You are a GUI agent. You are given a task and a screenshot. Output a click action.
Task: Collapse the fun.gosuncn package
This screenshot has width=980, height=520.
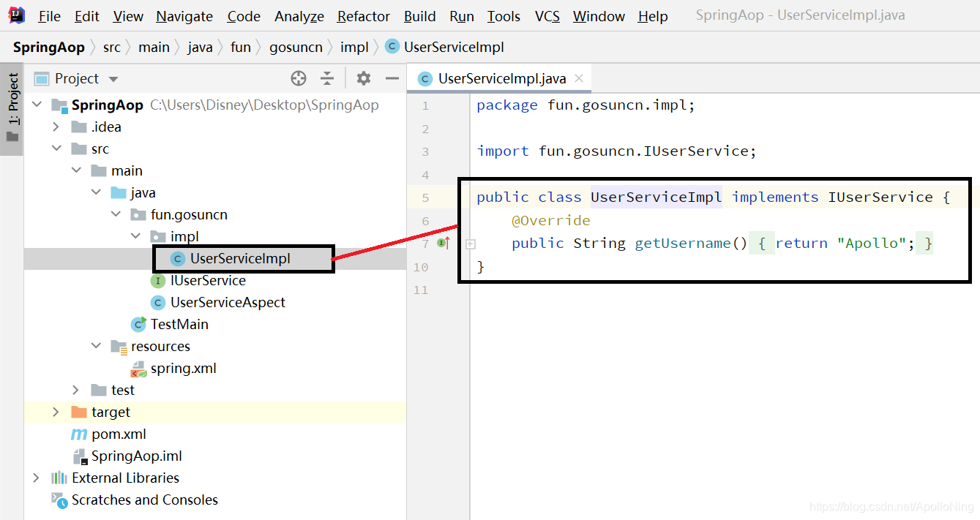116,215
